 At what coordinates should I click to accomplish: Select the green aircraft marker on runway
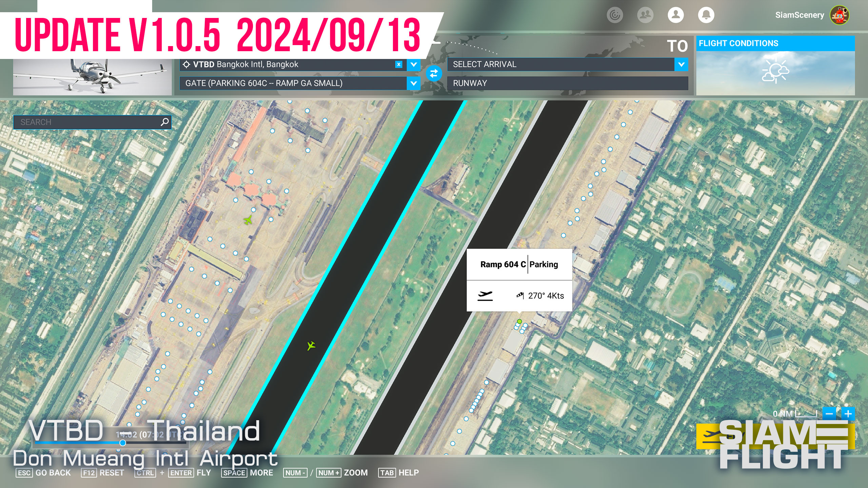click(311, 346)
